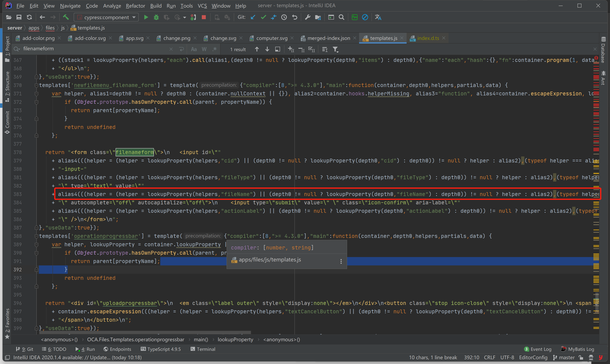Open the search filter options dropdown
The image size is (610, 364).
336,49
